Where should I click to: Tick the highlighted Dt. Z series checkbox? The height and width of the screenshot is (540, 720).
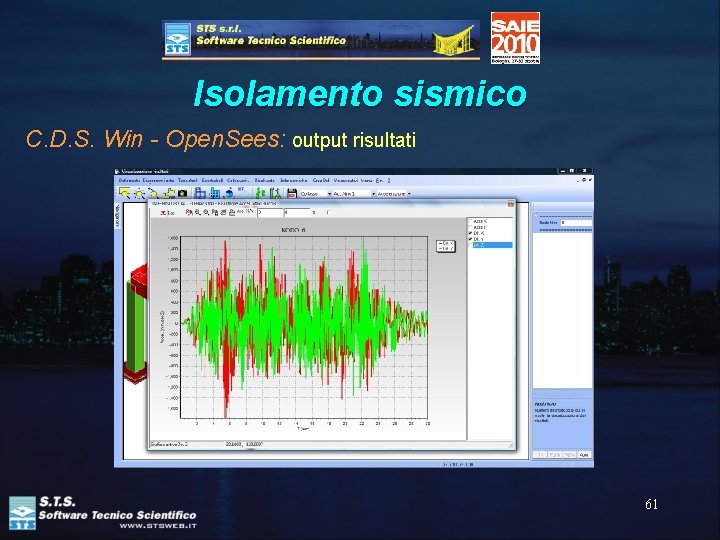pos(470,245)
